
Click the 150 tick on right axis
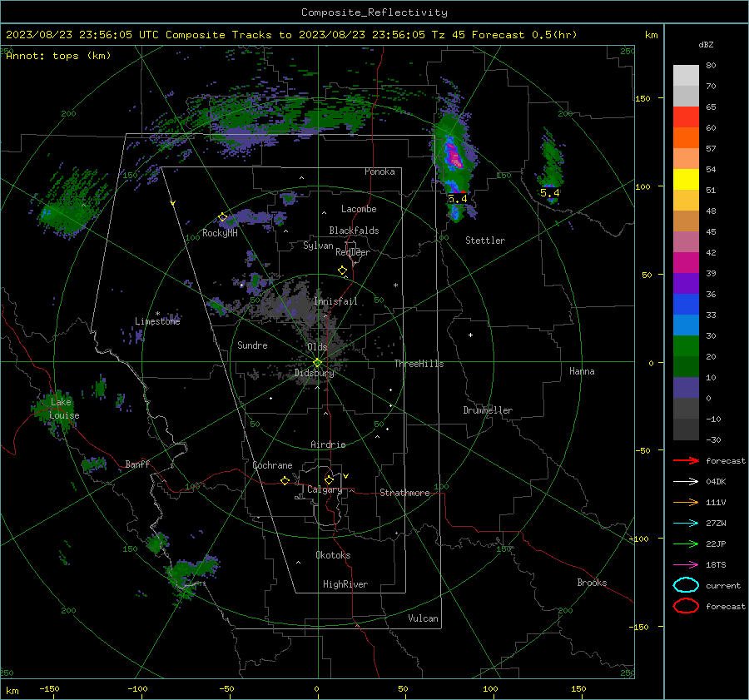tap(642, 98)
